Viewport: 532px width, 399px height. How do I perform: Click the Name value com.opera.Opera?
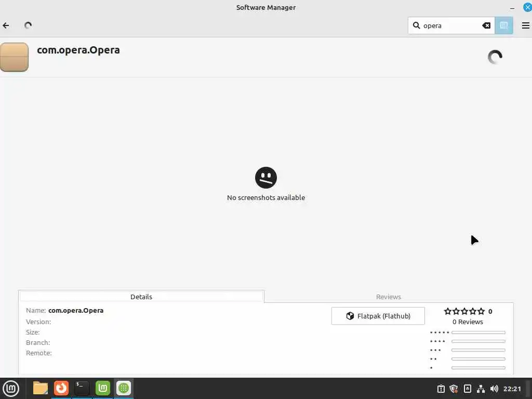(76, 311)
